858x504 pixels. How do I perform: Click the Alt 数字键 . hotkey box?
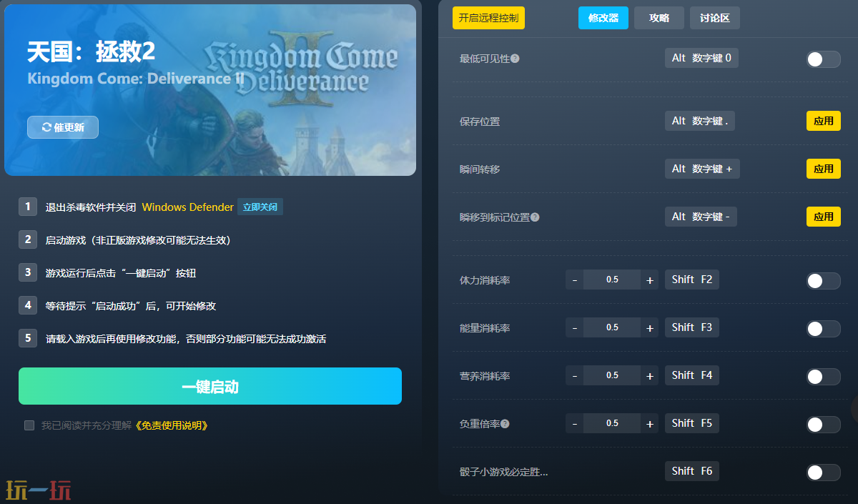click(x=700, y=121)
